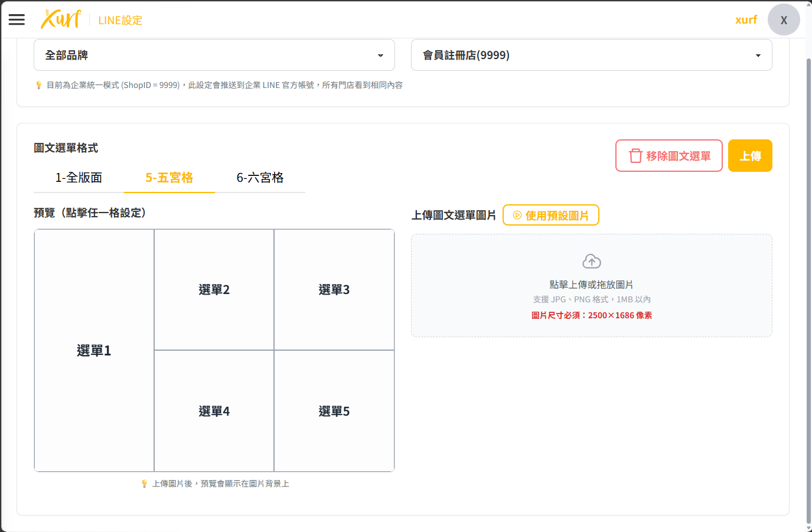This screenshot has width=812, height=532.
Task: Click the cloud upload icon
Action: coord(592,261)
